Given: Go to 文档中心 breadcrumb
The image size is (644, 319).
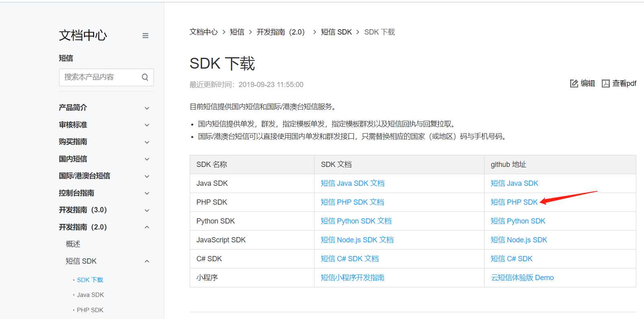Looking at the screenshot, I should pyautogui.click(x=204, y=32).
